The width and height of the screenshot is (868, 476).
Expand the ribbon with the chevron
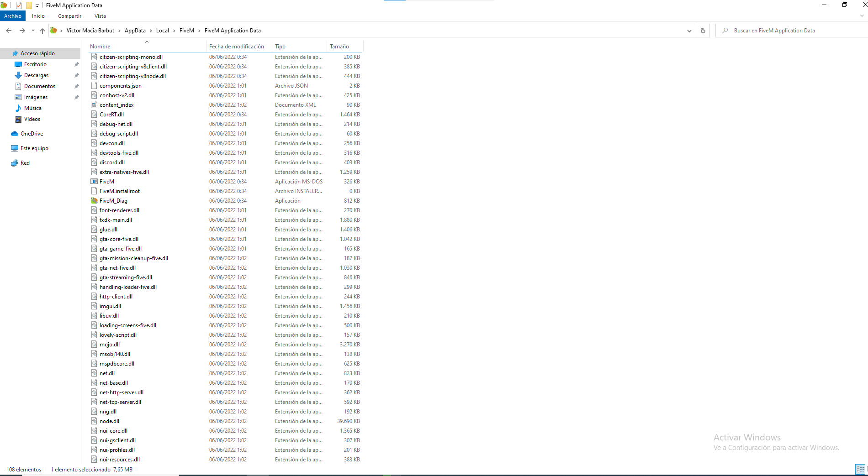click(862, 16)
